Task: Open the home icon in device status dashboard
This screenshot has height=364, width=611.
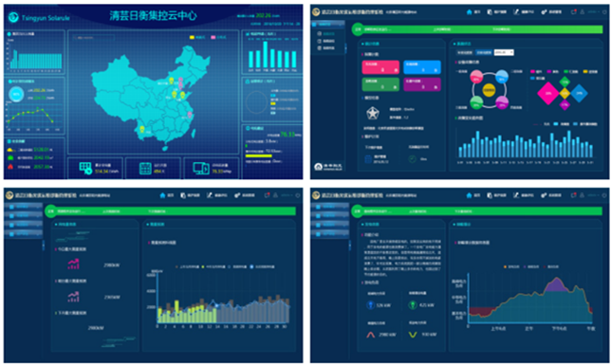Action: pyautogui.click(x=469, y=12)
